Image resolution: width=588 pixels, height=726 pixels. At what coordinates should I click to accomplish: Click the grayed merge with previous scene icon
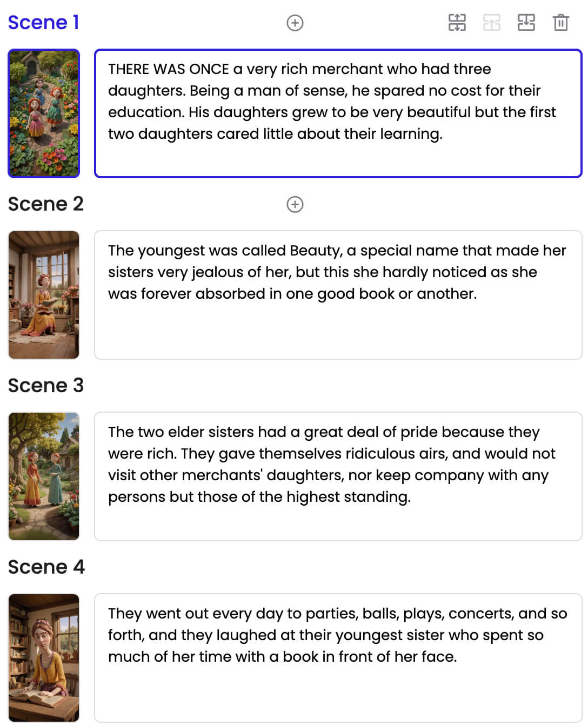coord(492,23)
